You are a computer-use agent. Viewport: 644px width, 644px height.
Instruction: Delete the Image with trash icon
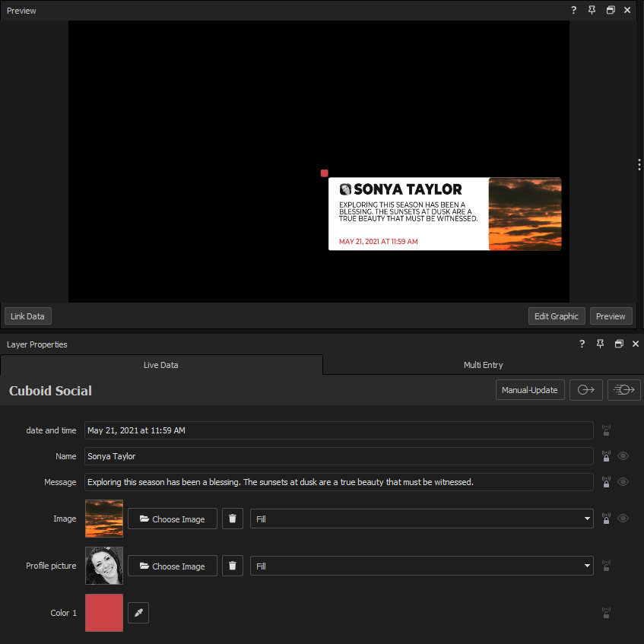point(233,519)
